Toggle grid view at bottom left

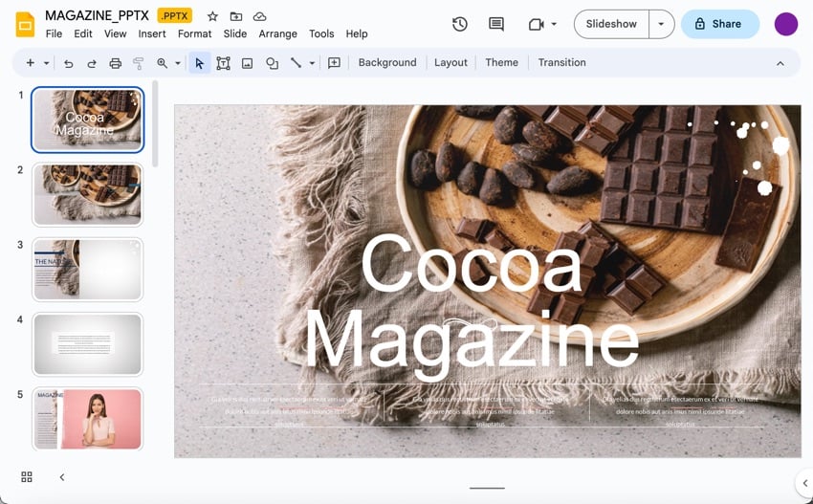27,477
